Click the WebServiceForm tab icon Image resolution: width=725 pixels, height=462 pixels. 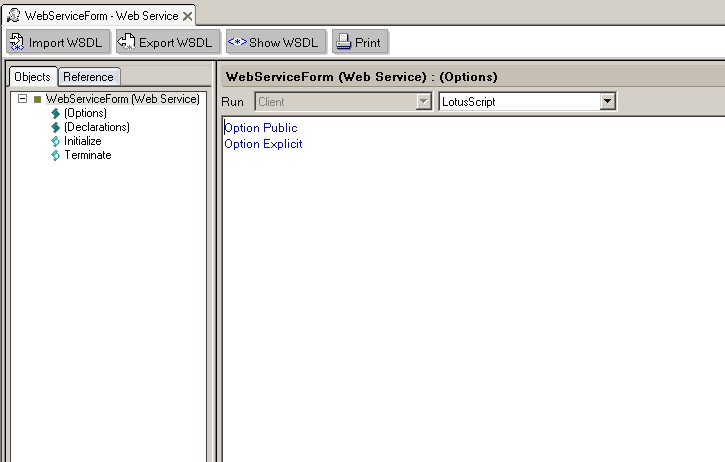(x=14, y=15)
